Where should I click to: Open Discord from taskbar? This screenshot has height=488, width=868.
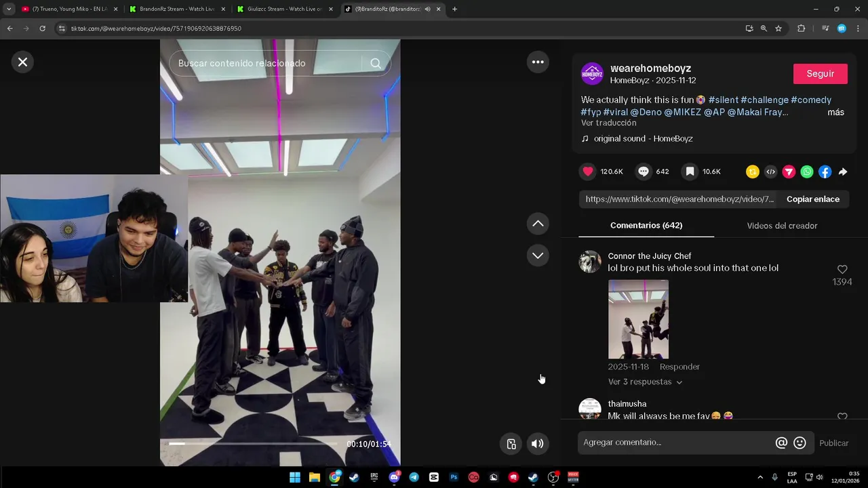[394, 477]
